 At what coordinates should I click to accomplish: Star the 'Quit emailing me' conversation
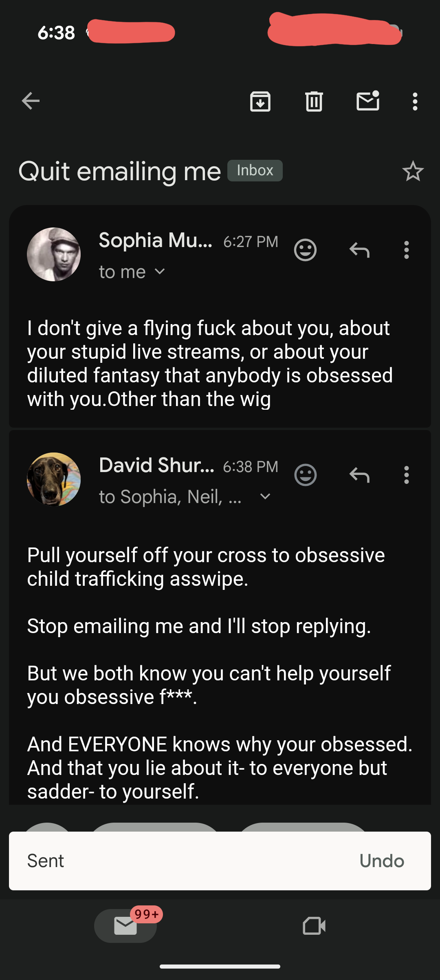pyautogui.click(x=413, y=171)
